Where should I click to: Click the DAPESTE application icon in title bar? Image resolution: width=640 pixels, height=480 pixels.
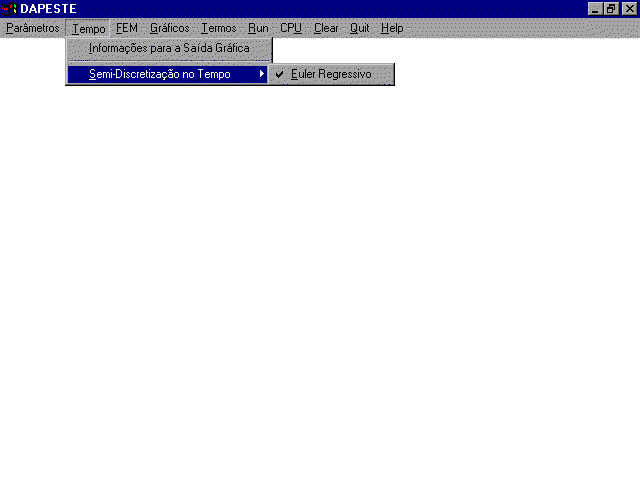pyautogui.click(x=10, y=9)
